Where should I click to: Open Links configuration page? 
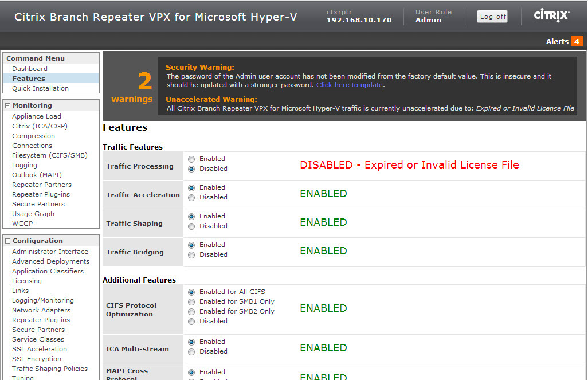point(20,291)
